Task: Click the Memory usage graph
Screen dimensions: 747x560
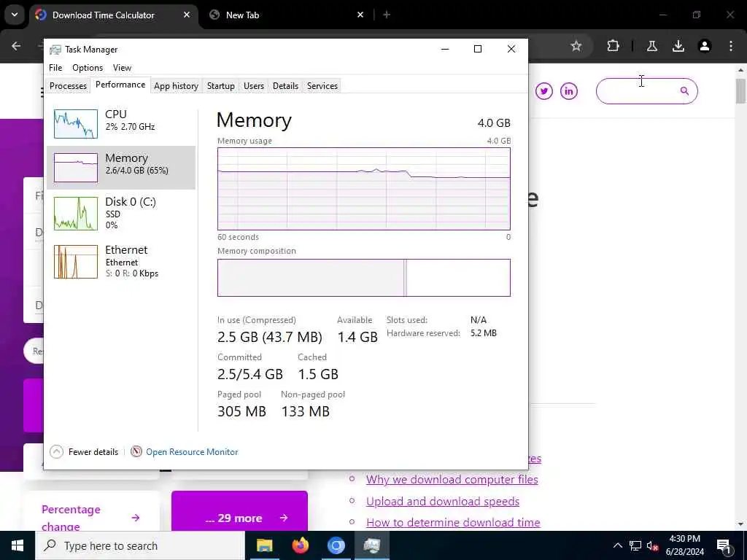Action: (x=363, y=189)
